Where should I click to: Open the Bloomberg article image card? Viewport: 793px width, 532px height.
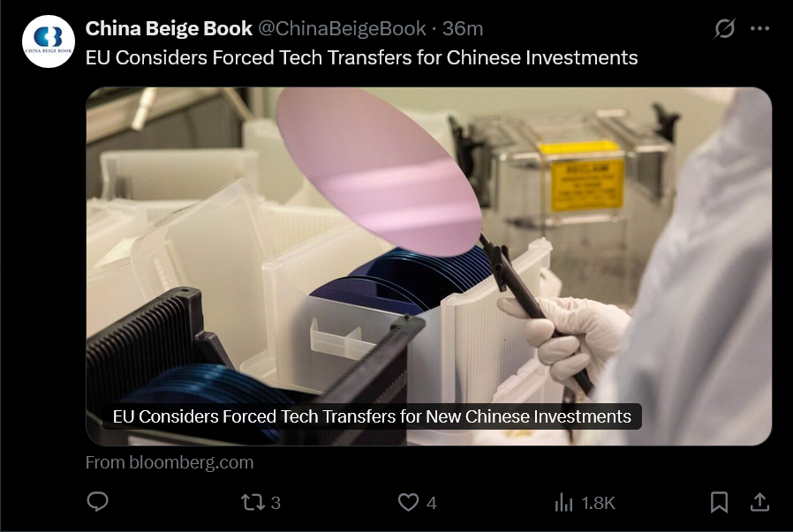coord(429,266)
